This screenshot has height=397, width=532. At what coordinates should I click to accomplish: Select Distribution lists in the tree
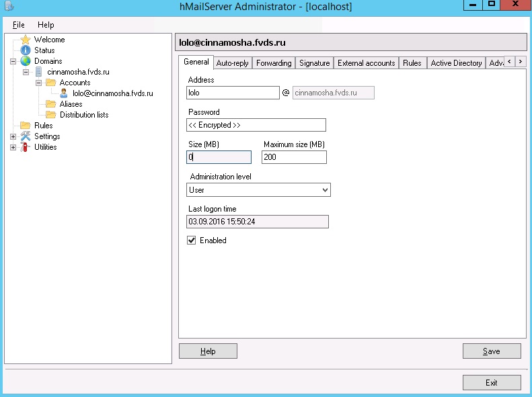tap(84, 115)
